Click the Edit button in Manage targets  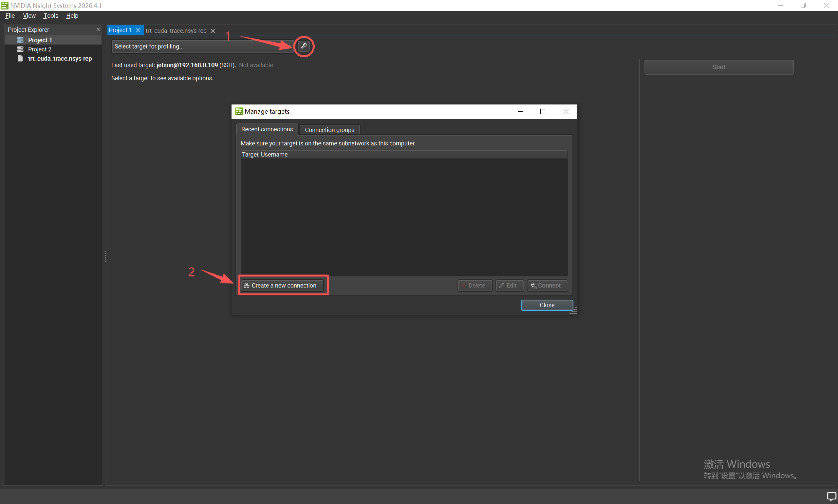coord(509,286)
